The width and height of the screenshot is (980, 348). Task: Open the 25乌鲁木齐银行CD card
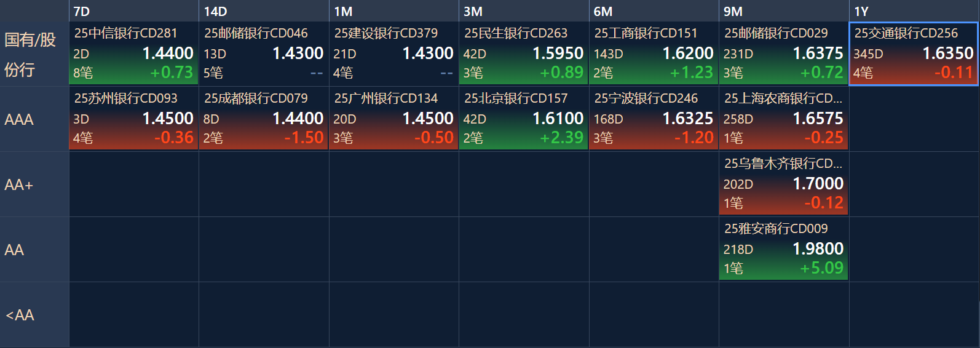[784, 184]
